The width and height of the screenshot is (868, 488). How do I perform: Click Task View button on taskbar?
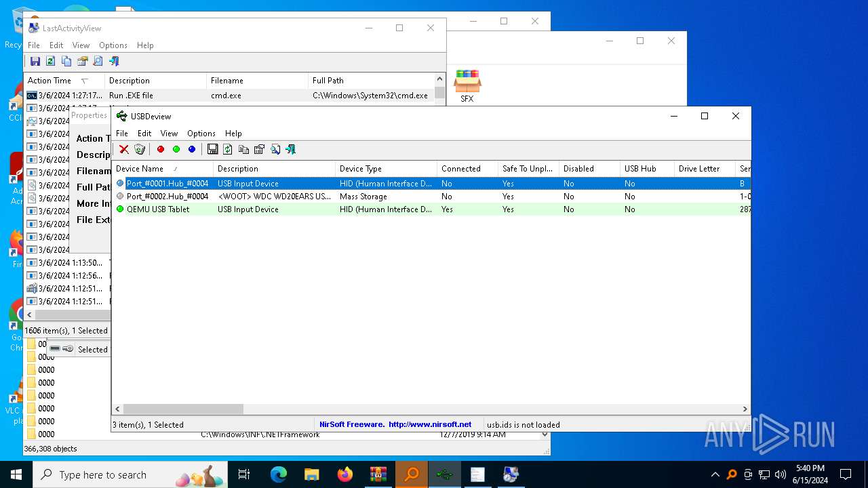244,474
